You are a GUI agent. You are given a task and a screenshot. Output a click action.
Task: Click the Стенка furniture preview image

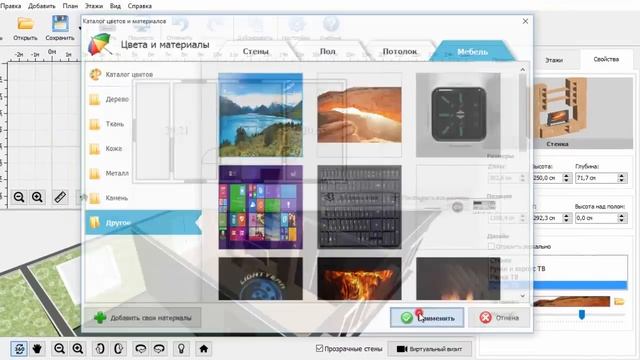[x=583, y=113]
